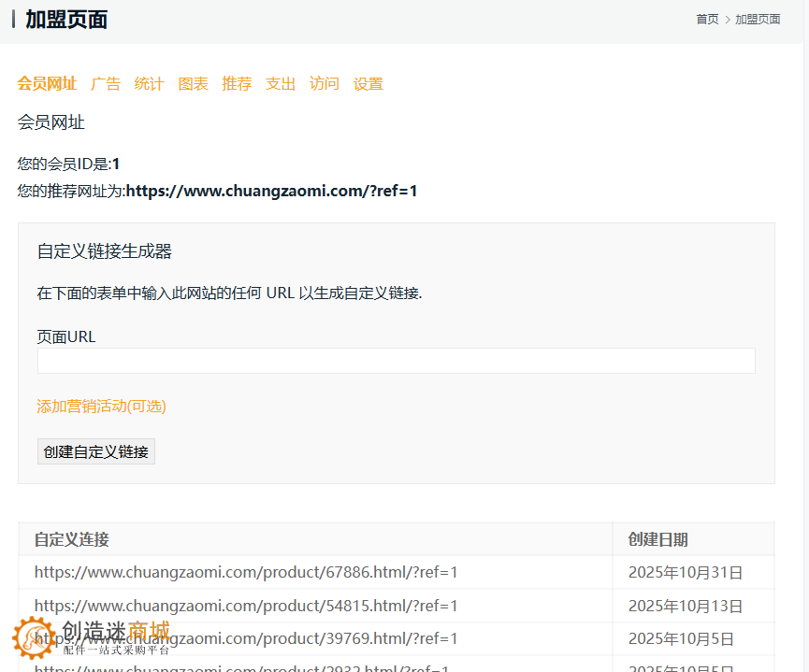Viewport: 809px width, 672px height.
Task: Click inside the 页面URL input field
Action: [x=395, y=360]
